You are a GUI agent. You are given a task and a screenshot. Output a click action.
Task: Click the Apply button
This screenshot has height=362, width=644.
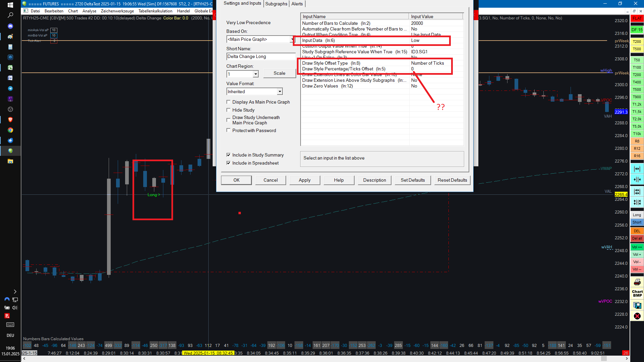(x=304, y=180)
